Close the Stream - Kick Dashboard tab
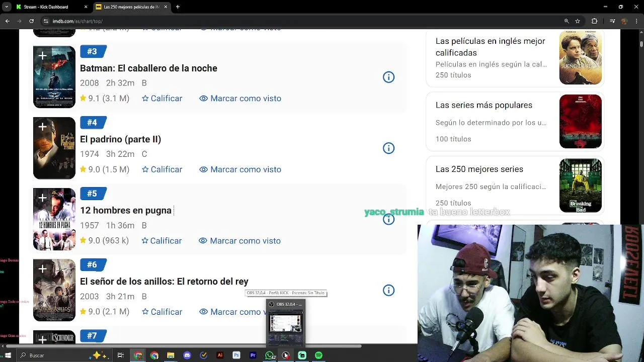This screenshot has height=362, width=644. [x=86, y=7]
